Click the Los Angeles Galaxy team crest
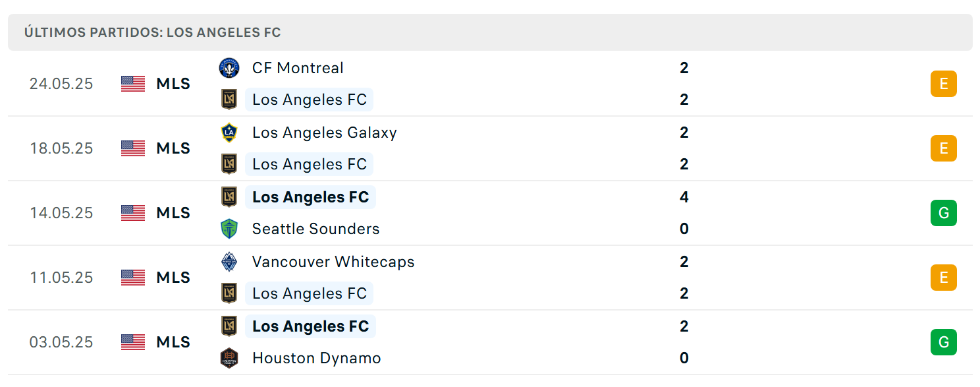 (x=229, y=133)
